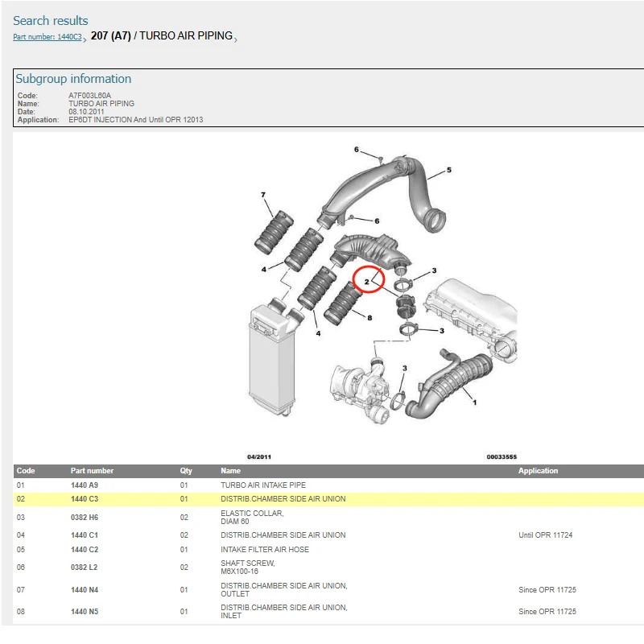This screenshot has width=644, height=644.
Task: Click the '207 (A7)' breadcrumb
Action: point(110,36)
